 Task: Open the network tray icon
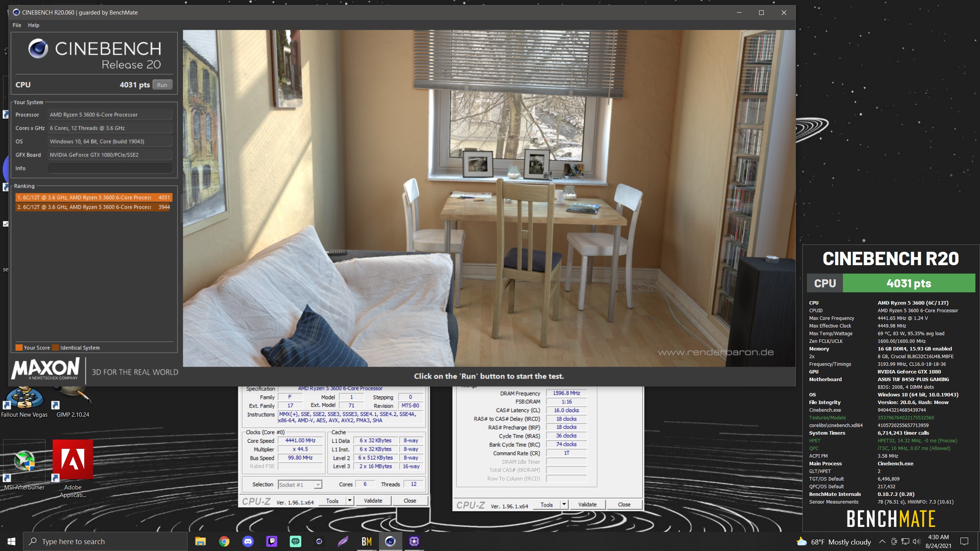(x=905, y=541)
